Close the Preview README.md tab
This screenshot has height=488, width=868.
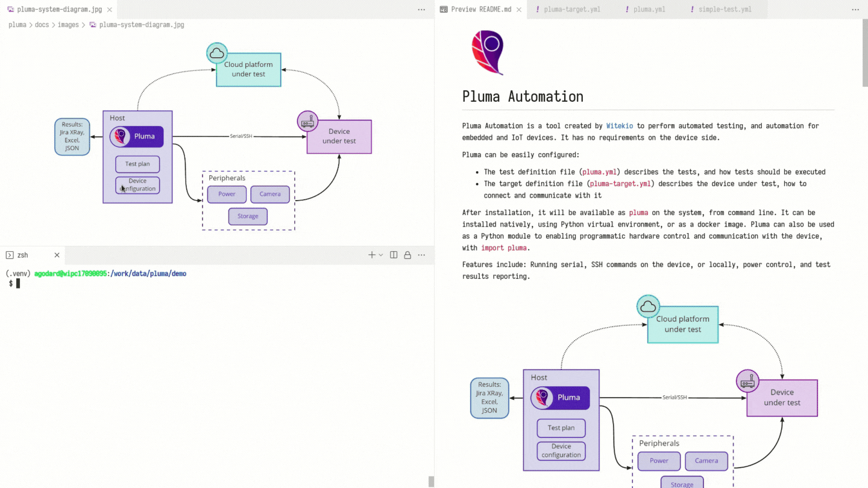[x=519, y=10]
